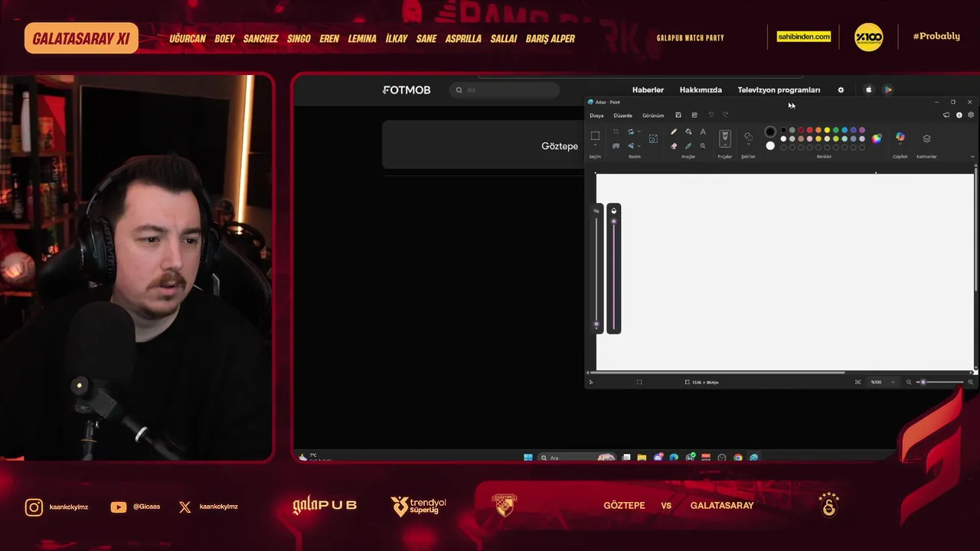Pick the yellow color swatch in top row
The width and height of the screenshot is (980, 551).
point(827,130)
